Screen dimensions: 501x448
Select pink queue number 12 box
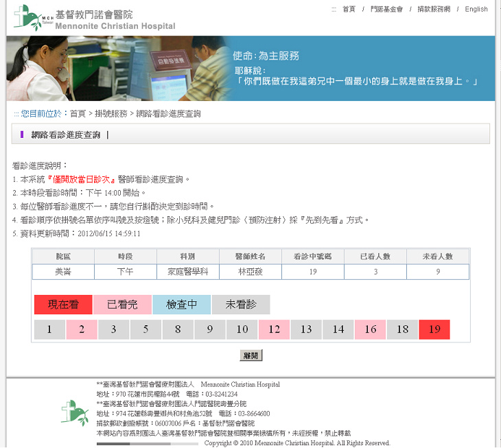[x=274, y=329]
